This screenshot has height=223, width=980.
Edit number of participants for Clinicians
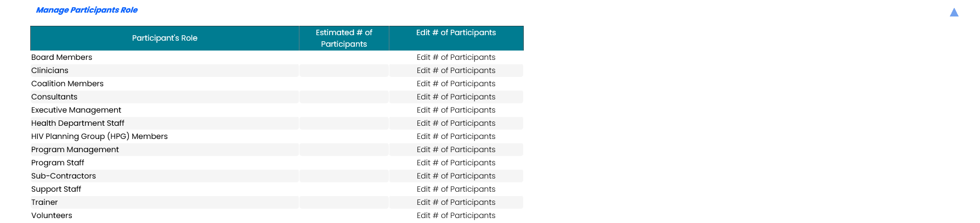point(456,70)
